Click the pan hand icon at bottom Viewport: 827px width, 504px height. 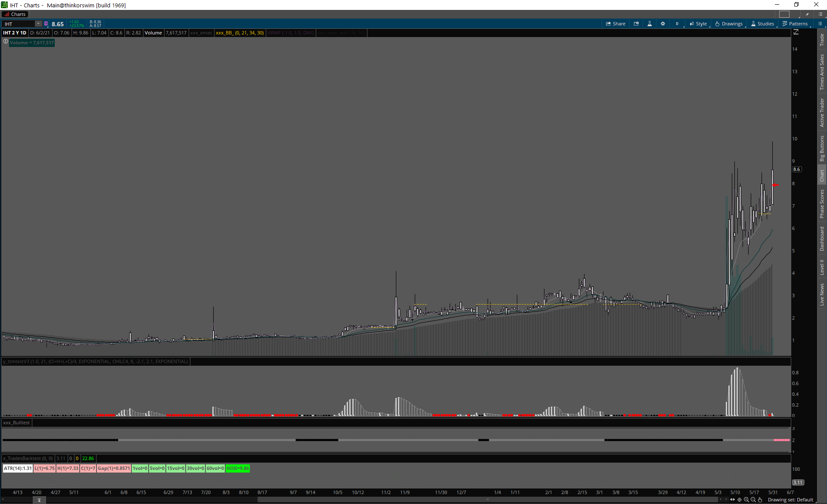click(x=760, y=500)
